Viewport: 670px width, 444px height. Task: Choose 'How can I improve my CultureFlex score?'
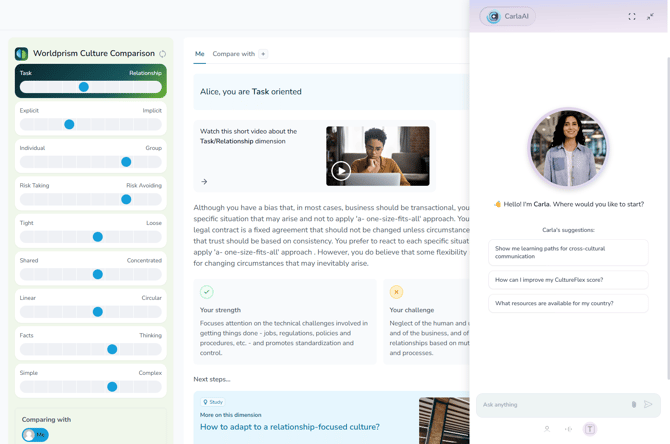(568, 280)
